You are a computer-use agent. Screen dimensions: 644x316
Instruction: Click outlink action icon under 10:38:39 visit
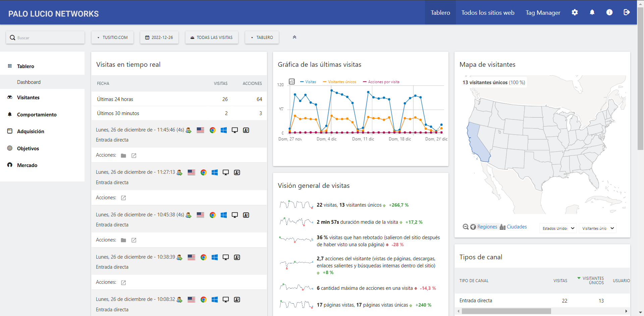[x=123, y=283]
